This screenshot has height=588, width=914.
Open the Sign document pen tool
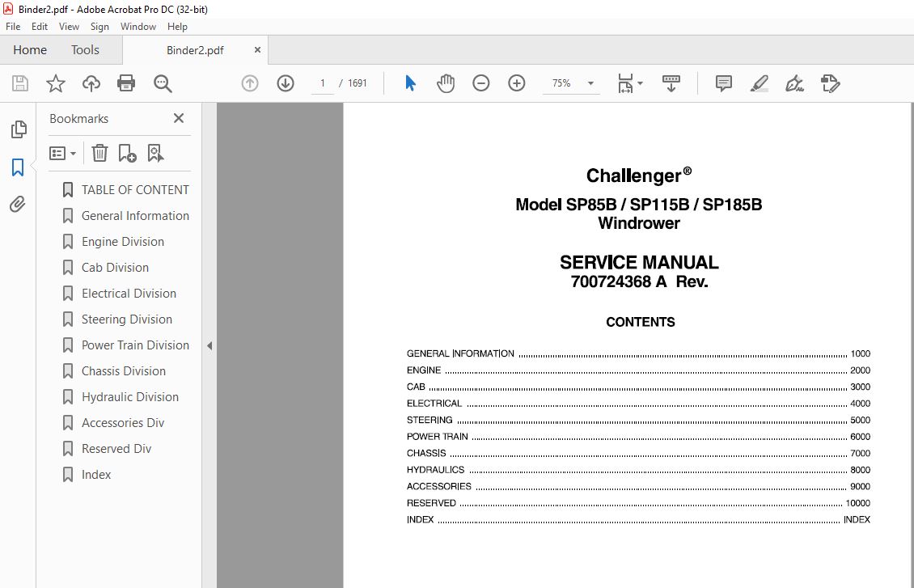tap(794, 83)
